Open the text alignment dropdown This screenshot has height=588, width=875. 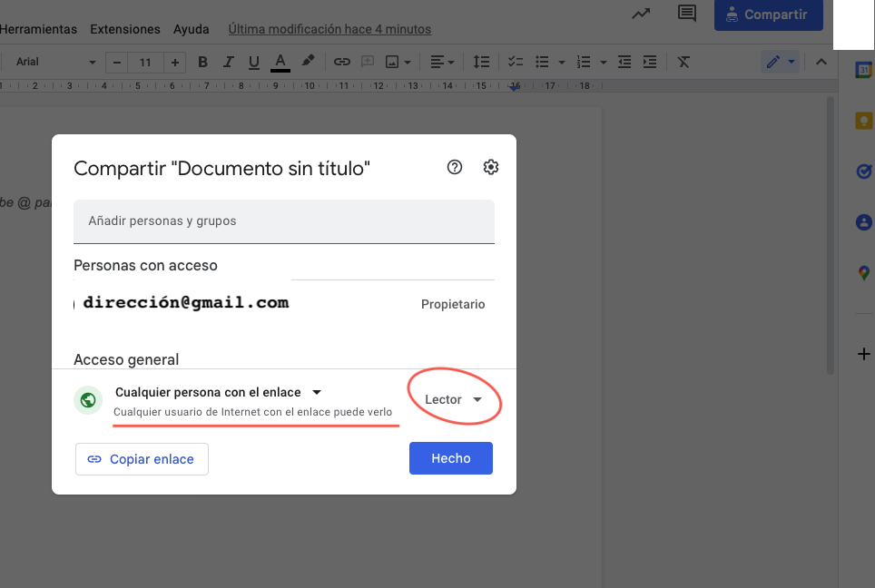[443, 62]
